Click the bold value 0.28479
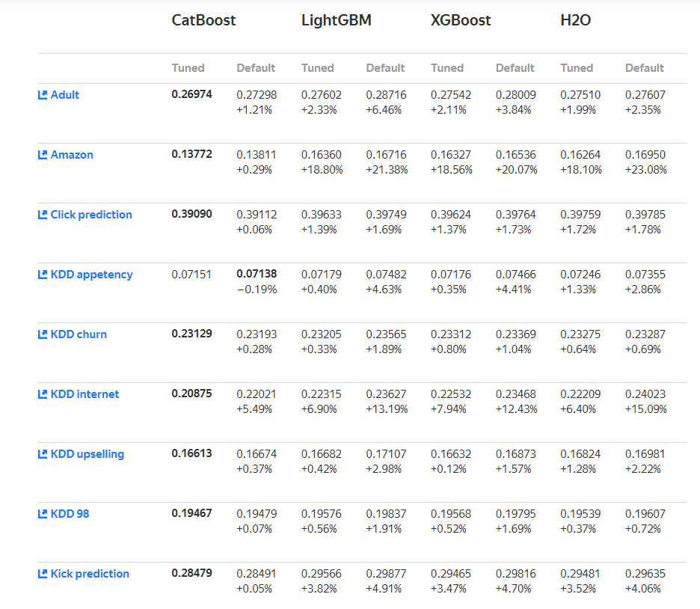This screenshot has height=609, width=700. coord(192,573)
